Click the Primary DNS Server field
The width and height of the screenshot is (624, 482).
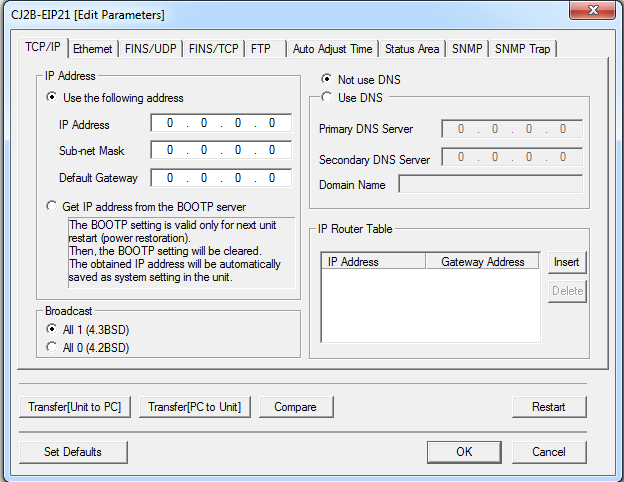click(x=512, y=129)
